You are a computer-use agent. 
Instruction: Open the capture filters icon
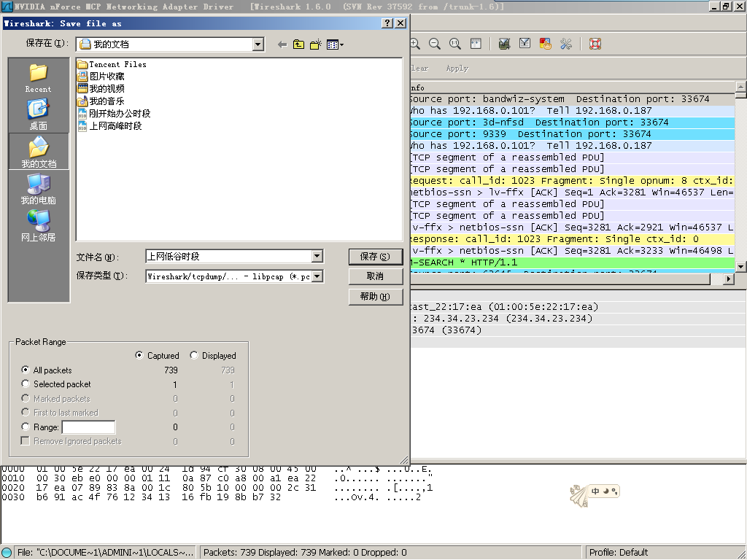click(x=504, y=44)
